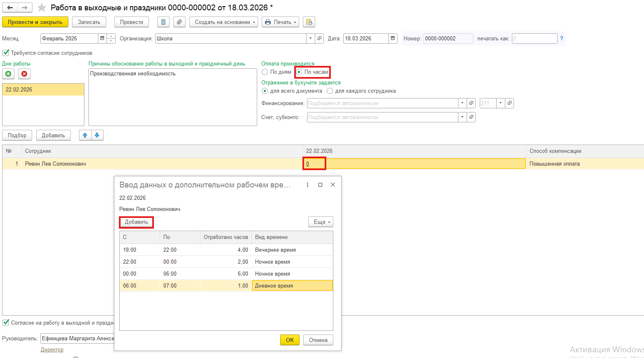Focus the печатать как input field
Image resolution: width=644 pixels, height=358 pixels.
pos(535,38)
